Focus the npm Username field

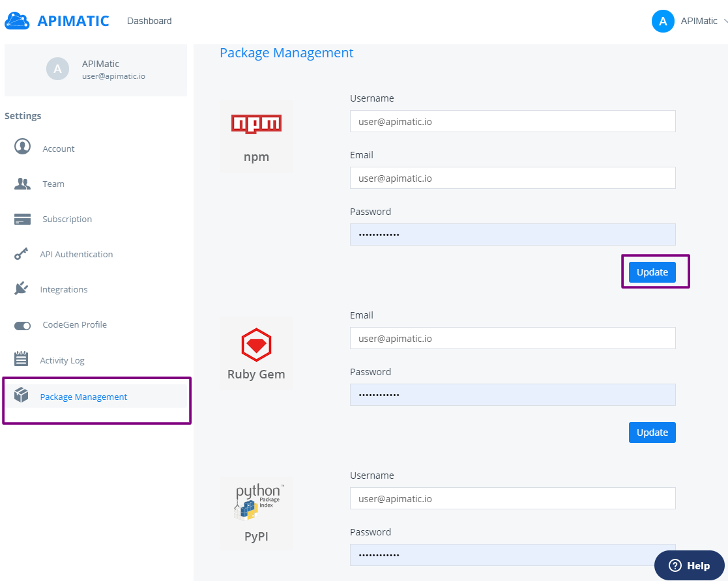512,121
